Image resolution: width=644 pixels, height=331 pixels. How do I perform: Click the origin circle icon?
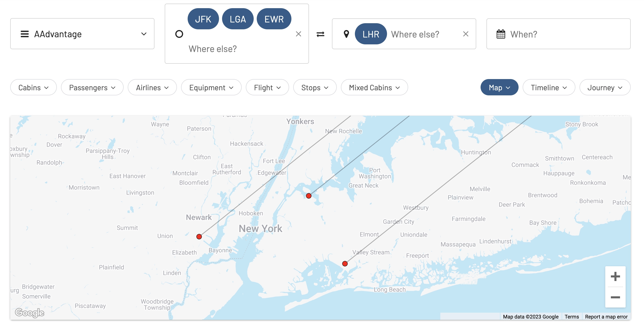[179, 34]
